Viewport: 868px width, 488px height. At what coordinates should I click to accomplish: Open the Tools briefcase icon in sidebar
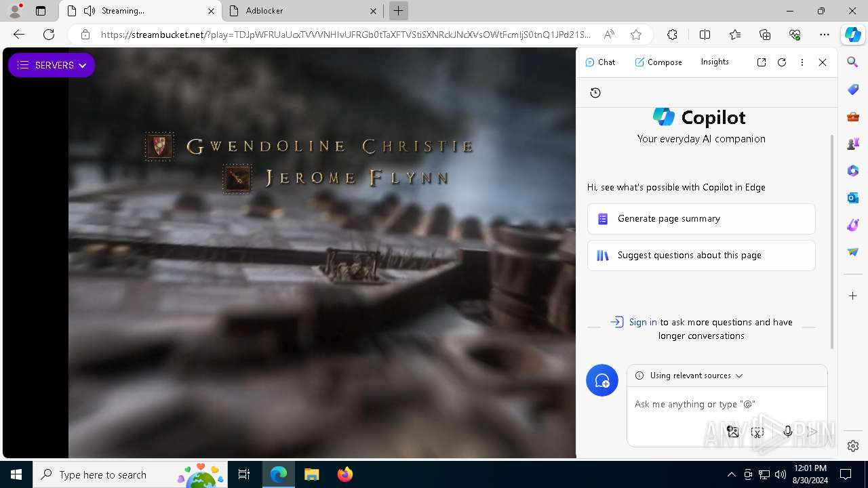(x=853, y=117)
